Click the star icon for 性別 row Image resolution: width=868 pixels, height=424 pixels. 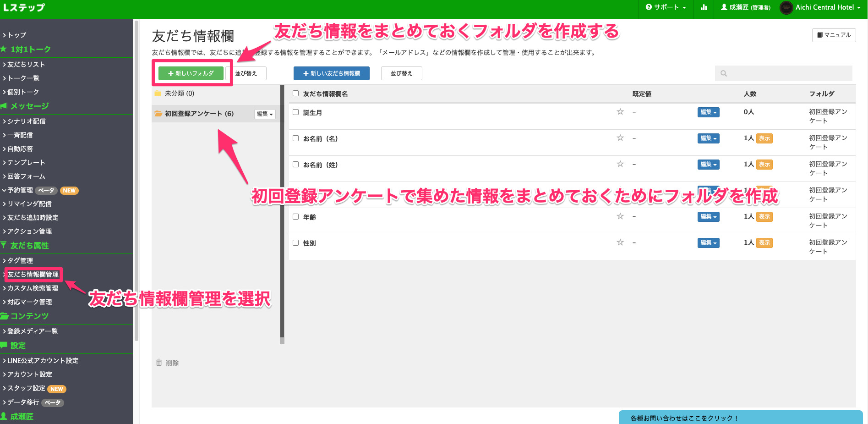pyautogui.click(x=620, y=242)
